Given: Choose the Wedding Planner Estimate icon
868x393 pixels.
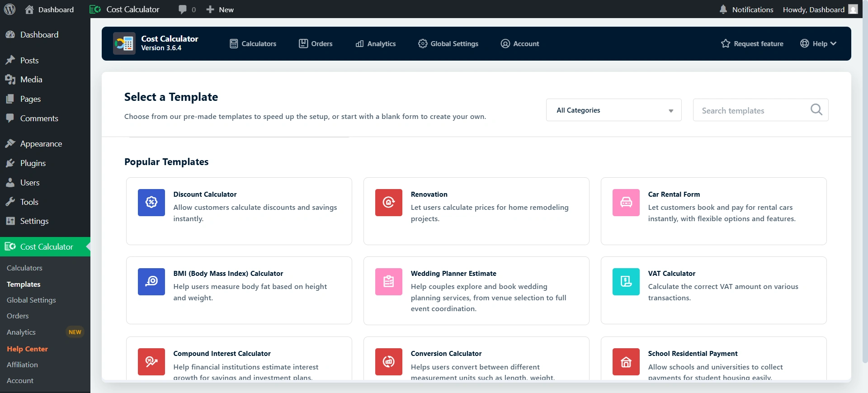Looking at the screenshot, I should pos(389,281).
